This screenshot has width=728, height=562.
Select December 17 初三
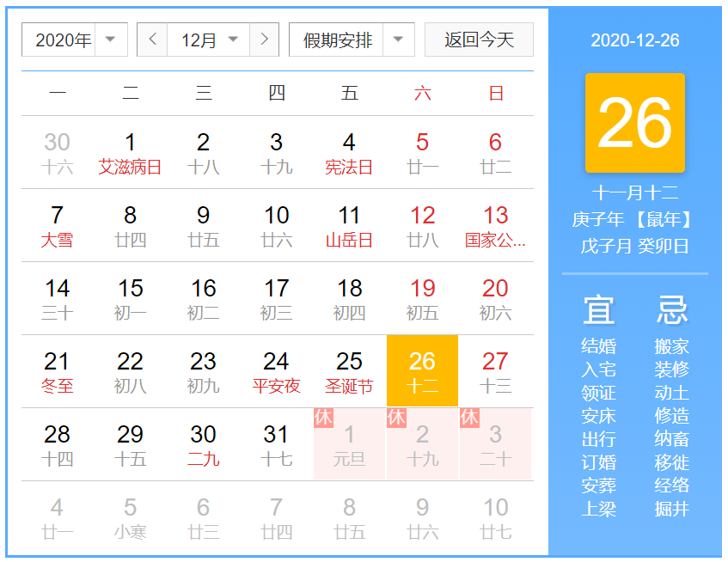pyautogui.click(x=276, y=299)
